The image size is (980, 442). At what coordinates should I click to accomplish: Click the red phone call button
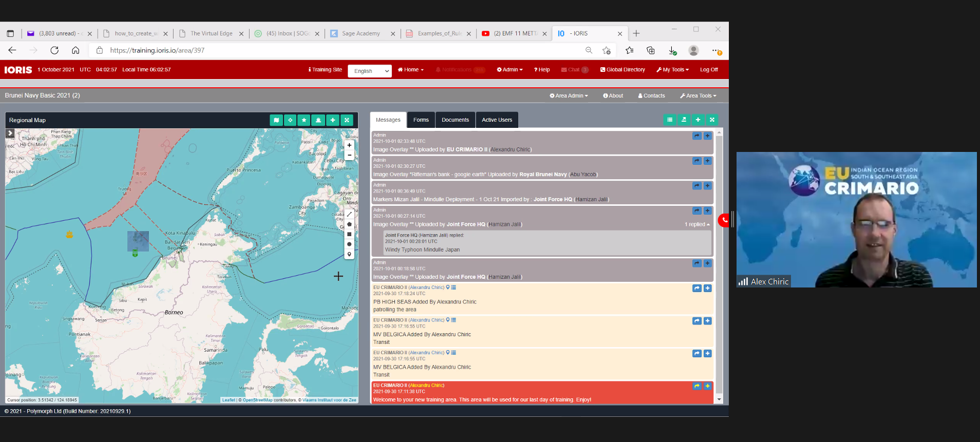(724, 220)
